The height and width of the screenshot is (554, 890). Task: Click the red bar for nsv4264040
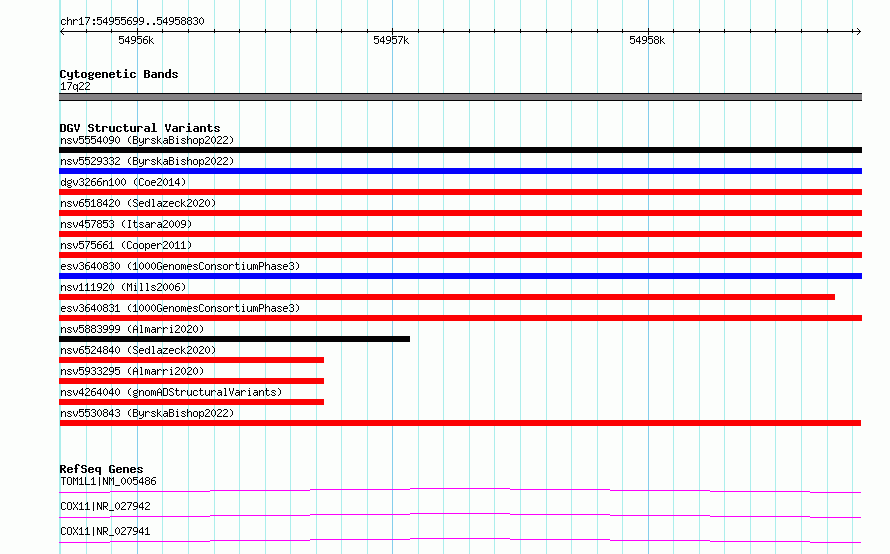pos(191,402)
